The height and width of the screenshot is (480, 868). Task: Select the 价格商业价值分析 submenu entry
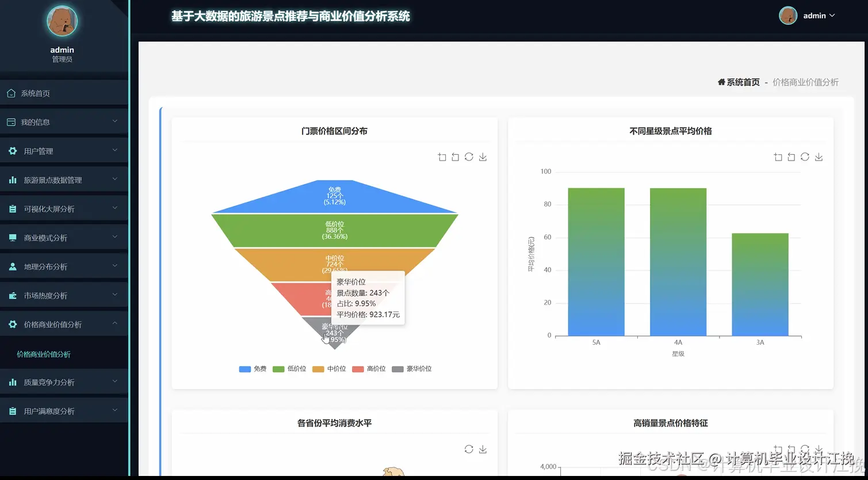tap(44, 355)
